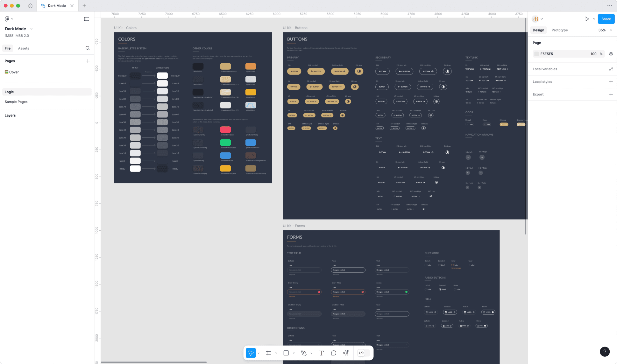This screenshot has width=617, height=364.
Task: Switch to the Prototype tab
Action: click(x=559, y=30)
